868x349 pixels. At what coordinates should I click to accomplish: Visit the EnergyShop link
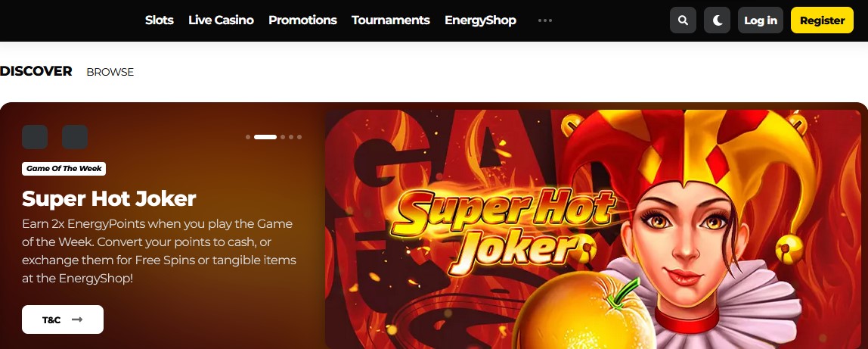[x=481, y=20]
